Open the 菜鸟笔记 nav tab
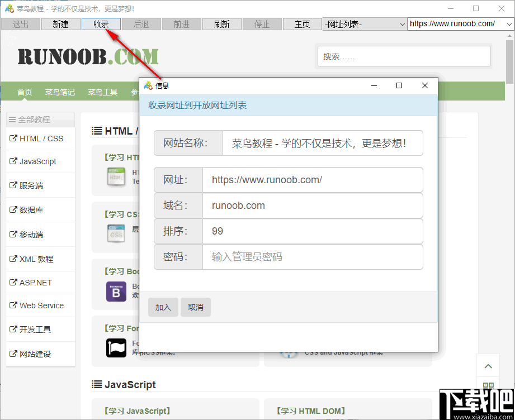 pyautogui.click(x=60, y=92)
